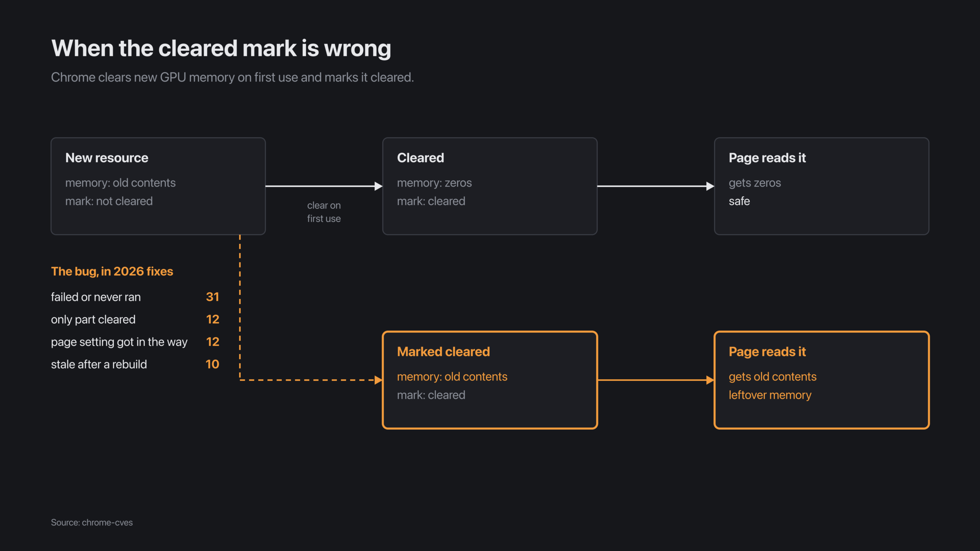Click the 'clear on first use' label

pyautogui.click(x=324, y=212)
